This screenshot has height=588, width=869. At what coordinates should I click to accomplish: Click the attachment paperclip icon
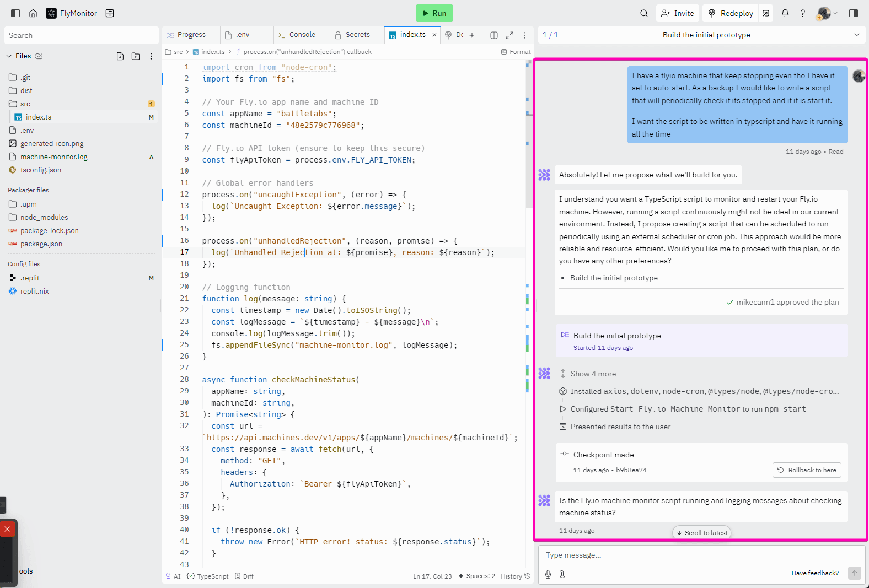click(562, 574)
